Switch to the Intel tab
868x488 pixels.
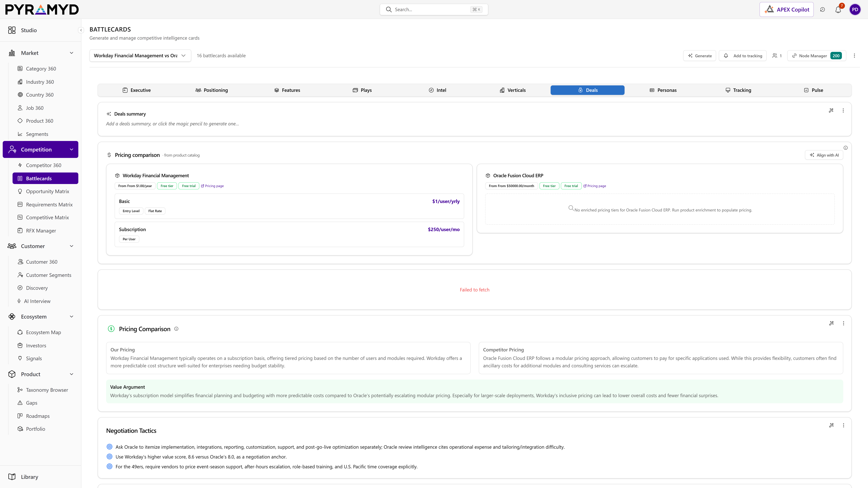point(437,90)
